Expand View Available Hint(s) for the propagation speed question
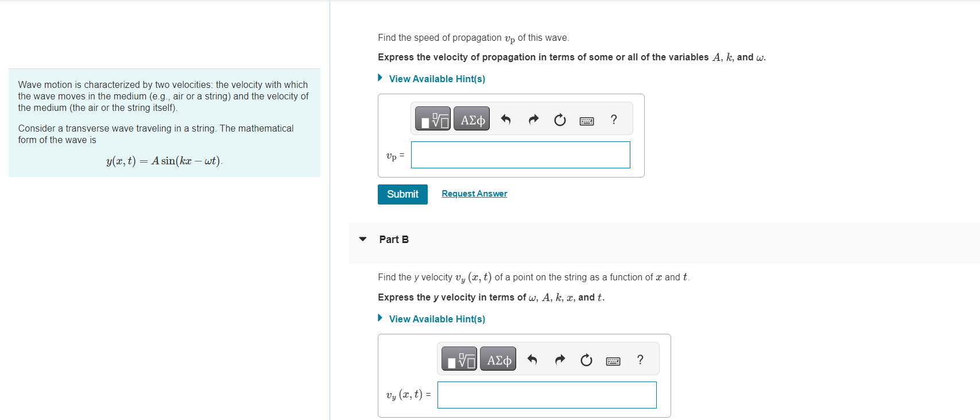The image size is (980, 420). pyautogui.click(x=436, y=79)
